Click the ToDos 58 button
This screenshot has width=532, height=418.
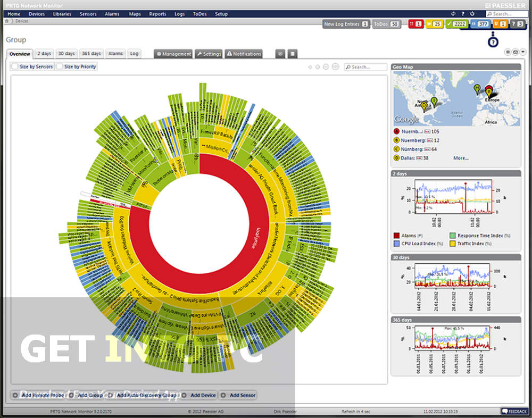[x=386, y=24]
